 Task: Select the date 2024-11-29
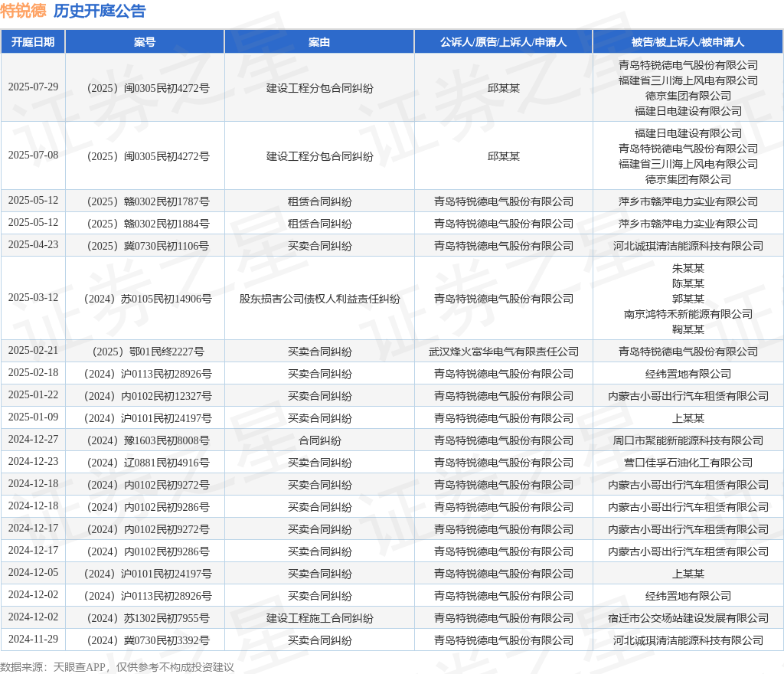click(x=33, y=639)
